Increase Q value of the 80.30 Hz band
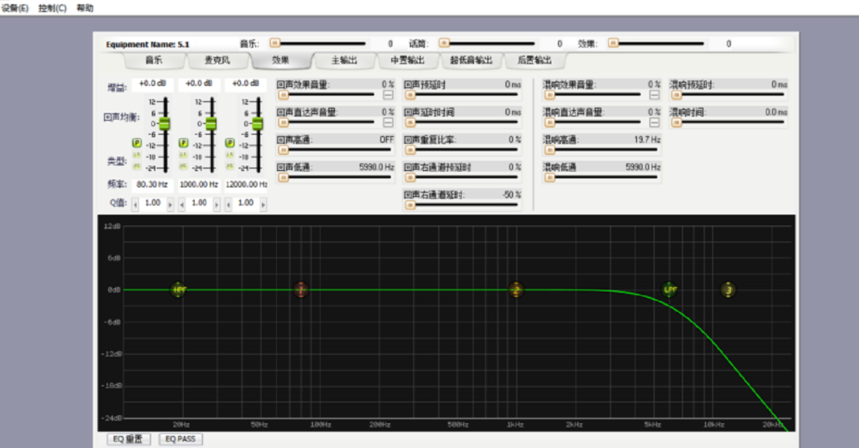This screenshot has width=859, height=448. point(170,204)
